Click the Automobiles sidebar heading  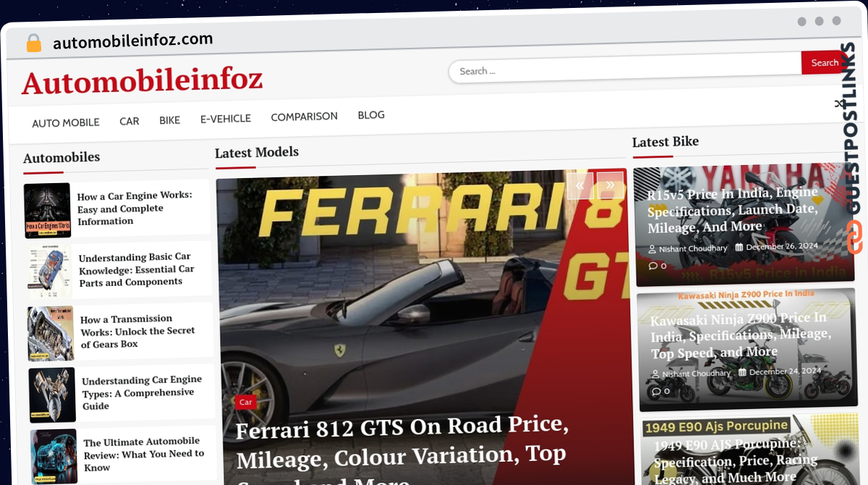(61, 157)
